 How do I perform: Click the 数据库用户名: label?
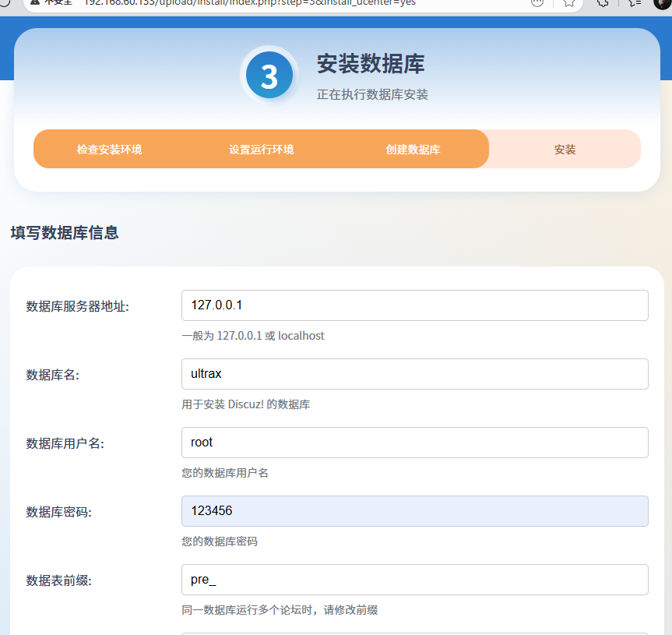(65, 443)
